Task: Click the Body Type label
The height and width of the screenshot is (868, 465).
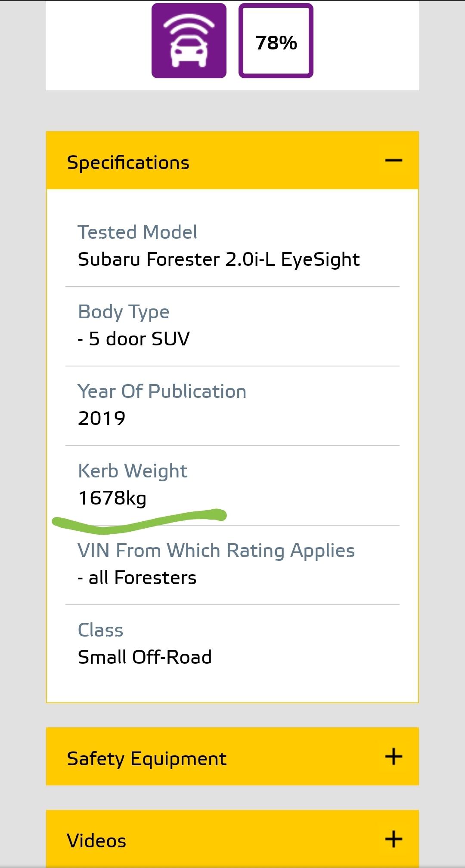Action: click(x=124, y=312)
